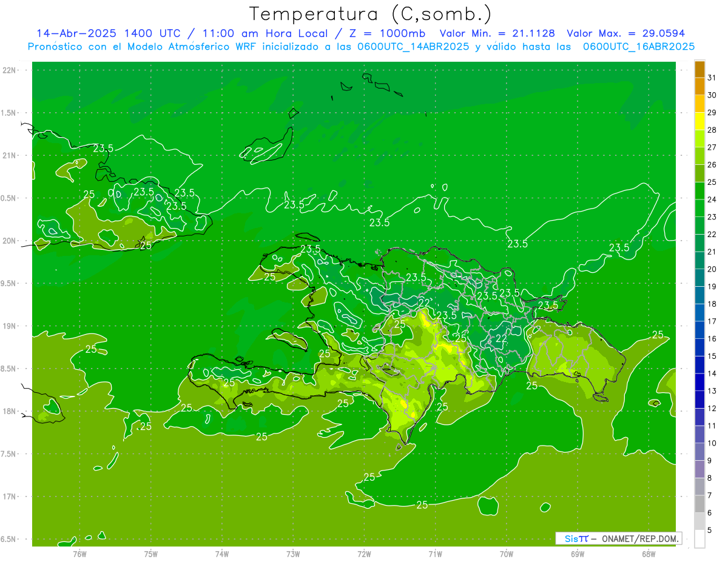The width and height of the screenshot is (728, 562).
Task: Click the latitude axis label "17N"
Action: tap(10, 497)
